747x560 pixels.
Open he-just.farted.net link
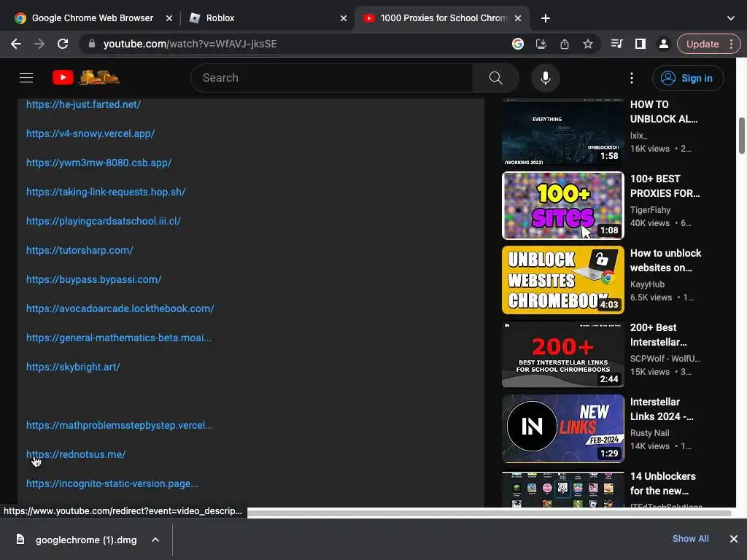83,104
